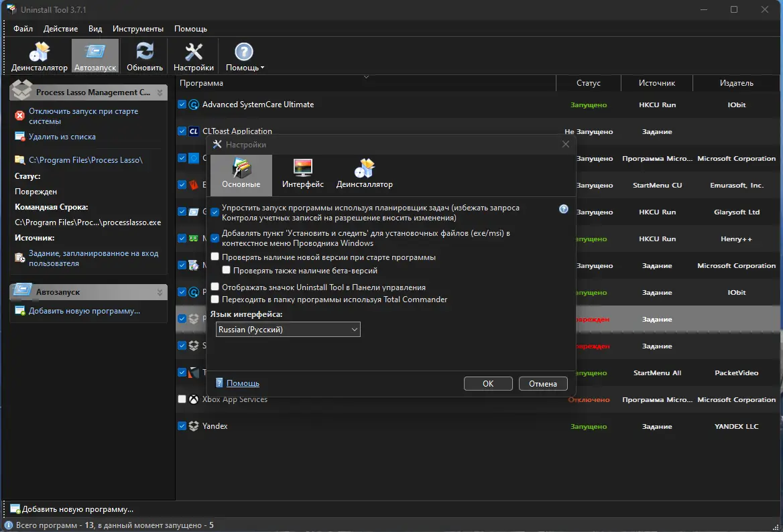Select the Автозапуск toolbar button
This screenshot has height=532, width=783.
pyautogui.click(x=95, y=56)
